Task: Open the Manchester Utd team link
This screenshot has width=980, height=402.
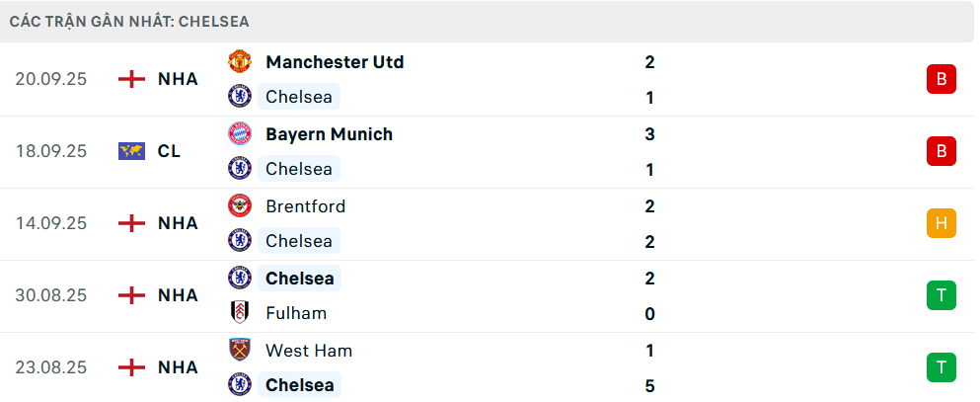Action: pos(335,62)
